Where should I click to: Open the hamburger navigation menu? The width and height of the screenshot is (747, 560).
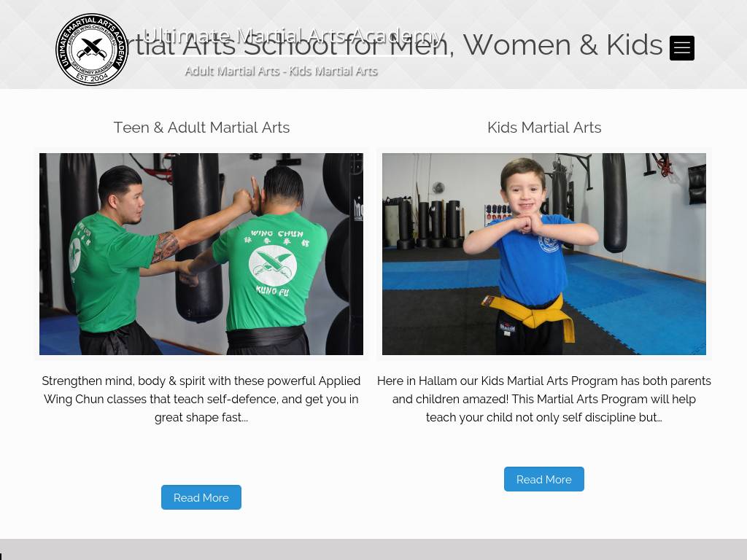click(682, 48)
